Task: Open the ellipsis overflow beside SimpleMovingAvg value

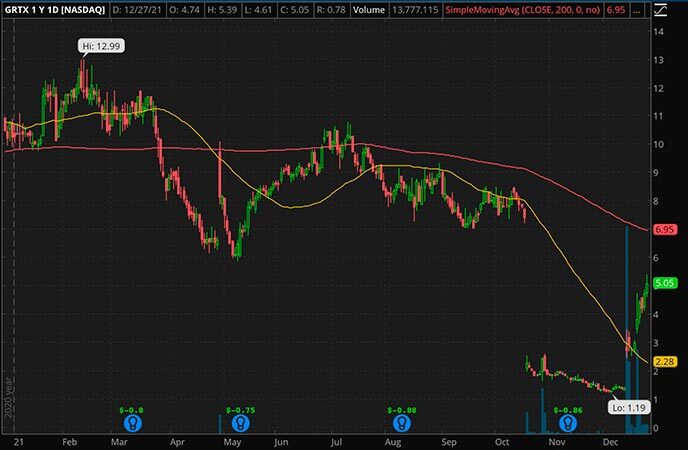Action: 636,10
